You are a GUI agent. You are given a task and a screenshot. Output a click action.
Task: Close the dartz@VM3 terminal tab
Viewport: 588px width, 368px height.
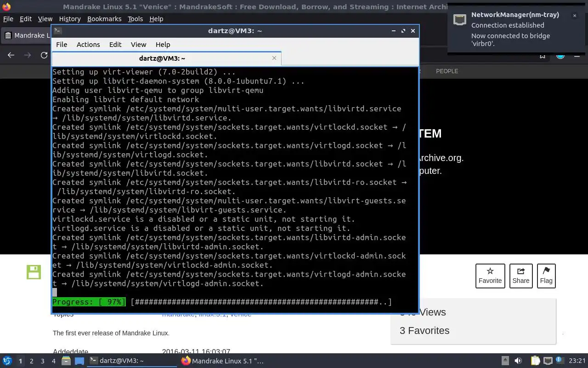pos(274,58)
